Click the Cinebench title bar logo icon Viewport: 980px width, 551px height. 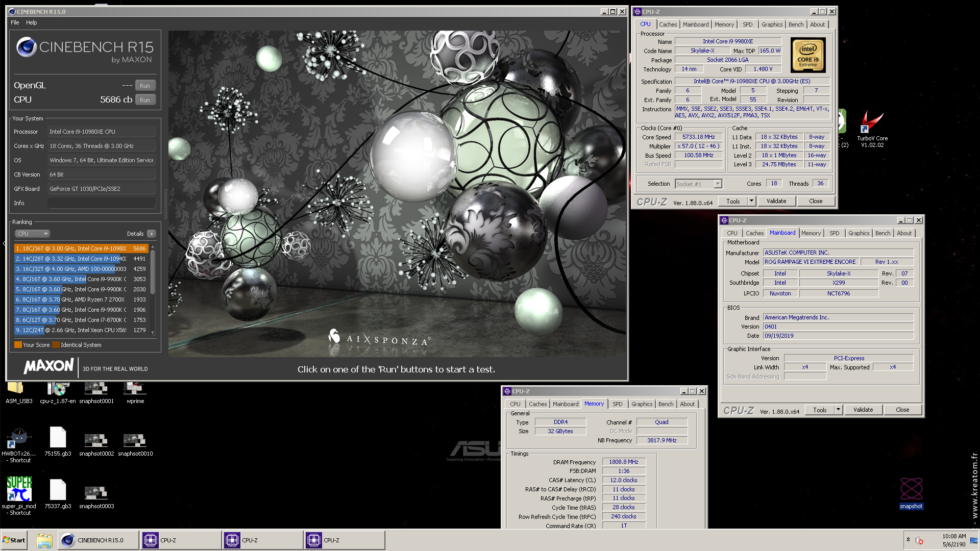tap(12, 11)
